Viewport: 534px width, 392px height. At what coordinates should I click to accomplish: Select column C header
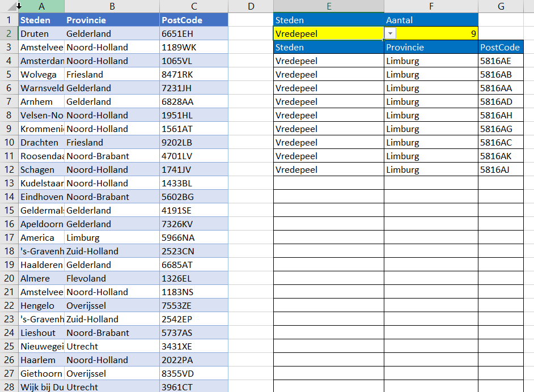(x=194, y=6)
